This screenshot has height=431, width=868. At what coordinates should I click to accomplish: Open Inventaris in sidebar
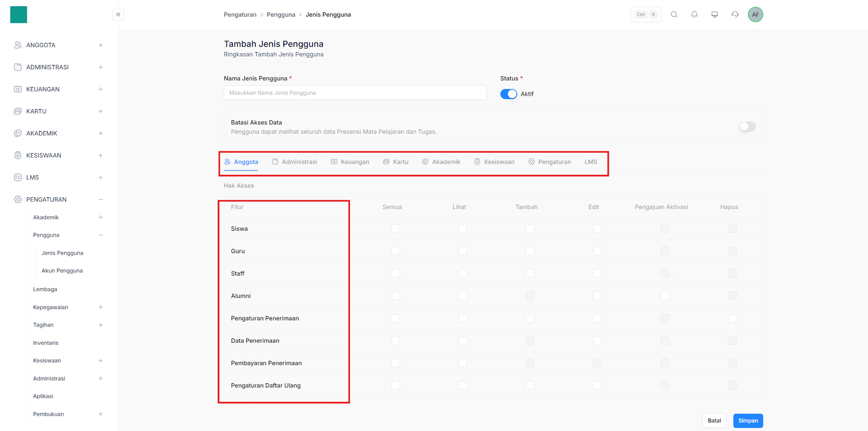pyautogui.click(x=46, y=343)
